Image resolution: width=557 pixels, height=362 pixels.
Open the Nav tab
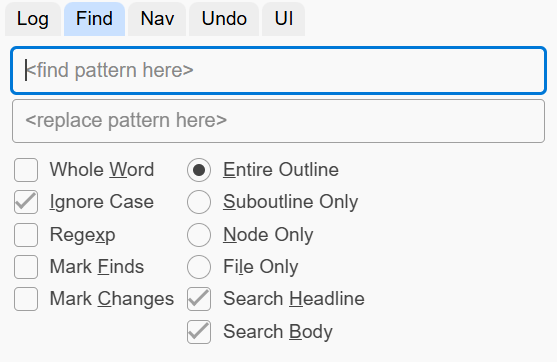pos(157,19)
